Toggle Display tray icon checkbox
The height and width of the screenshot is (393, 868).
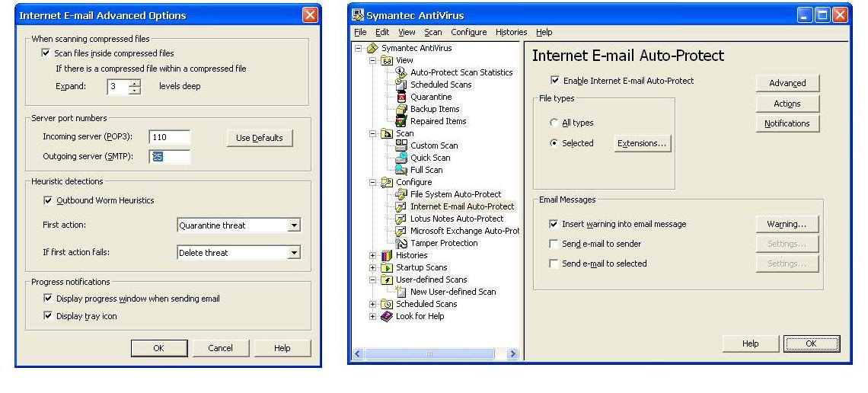pos(48,316)
